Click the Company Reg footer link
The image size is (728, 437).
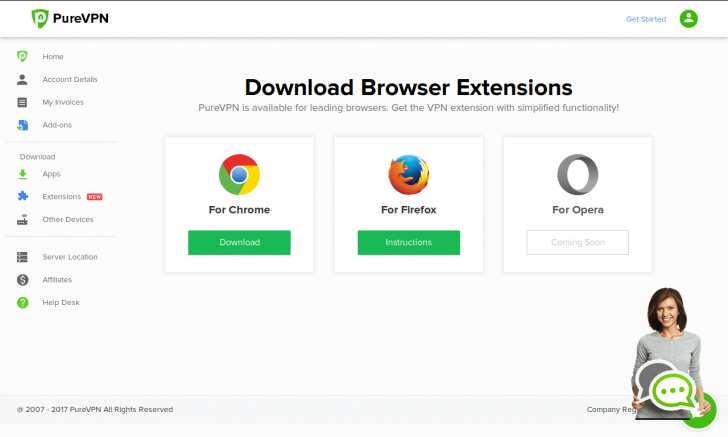[x=611, y=410]
